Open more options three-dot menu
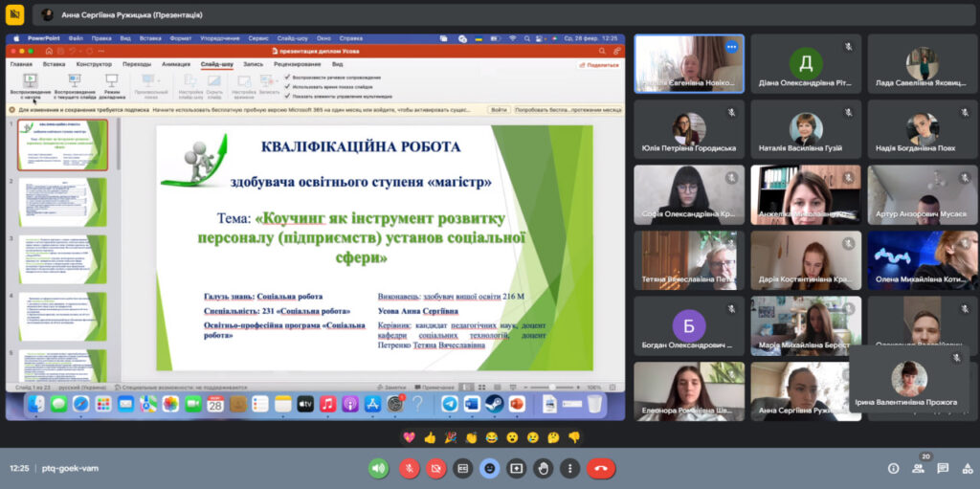The width and height of the screenshot is (980, 489). click(x=570, y=469)
